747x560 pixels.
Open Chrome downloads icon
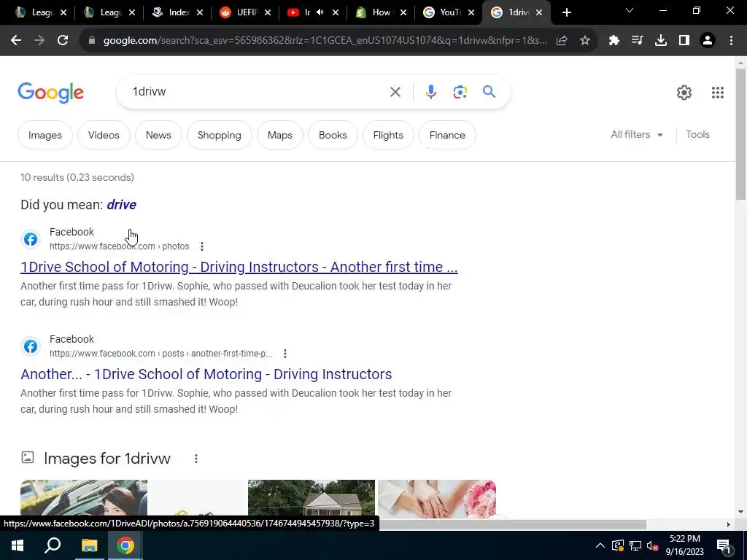coord(661,41)
